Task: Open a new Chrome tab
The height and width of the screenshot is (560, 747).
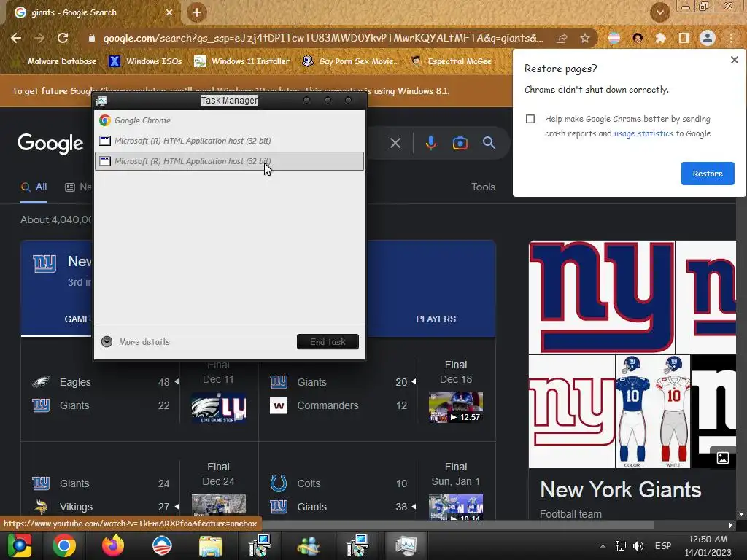Action: [197, 12]
